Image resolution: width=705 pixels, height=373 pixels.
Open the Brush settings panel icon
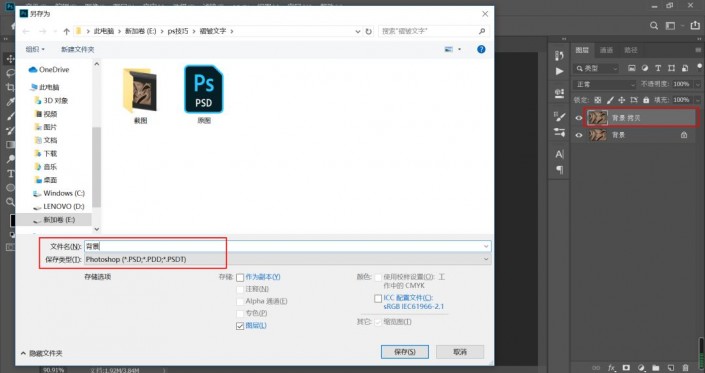point(560,117)
